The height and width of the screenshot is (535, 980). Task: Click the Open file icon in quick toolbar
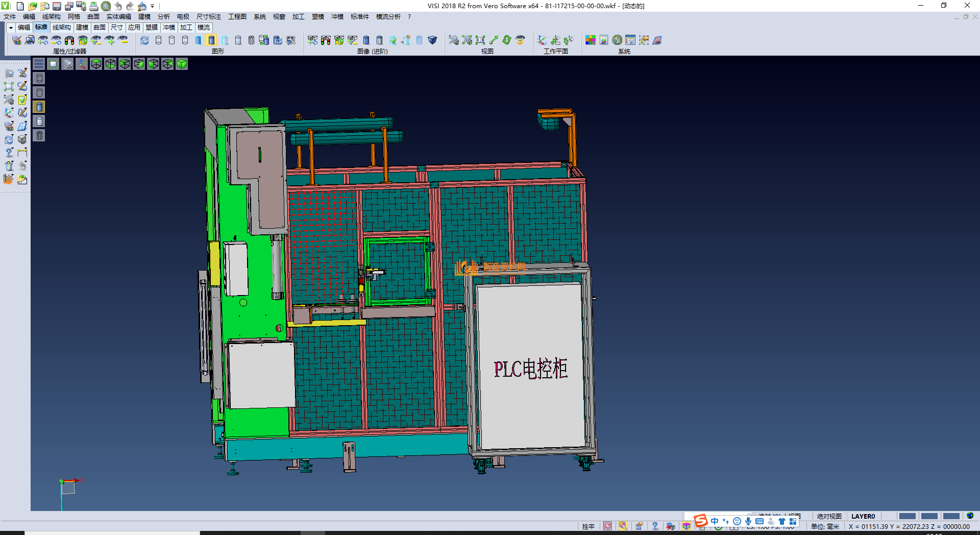(33, 6)
